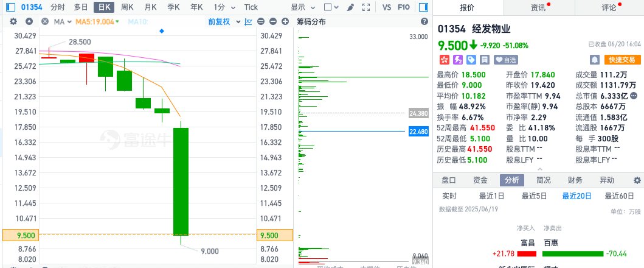Toggle the left sidebar panel icon
Screen dimensions: 644x268
point(7,7)
